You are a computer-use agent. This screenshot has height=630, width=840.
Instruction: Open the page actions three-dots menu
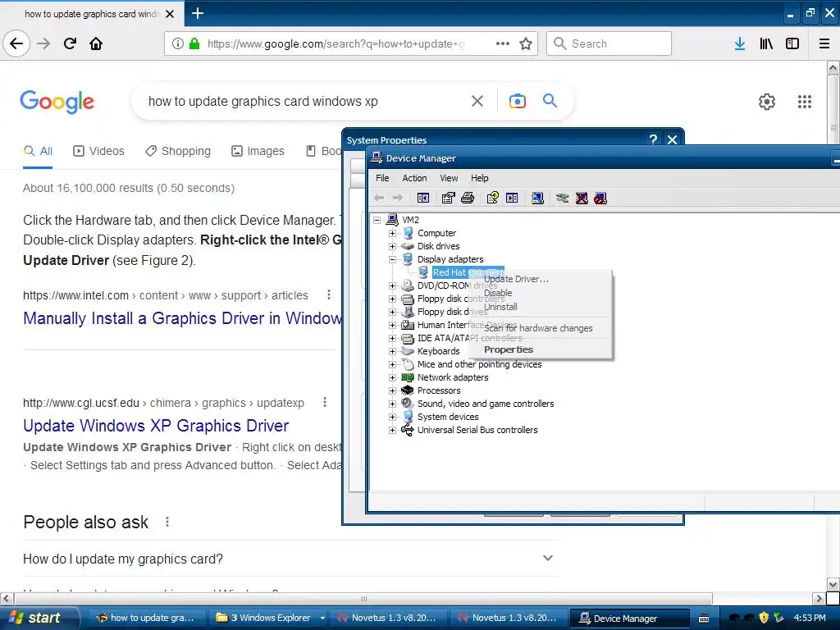pos(503,43)
